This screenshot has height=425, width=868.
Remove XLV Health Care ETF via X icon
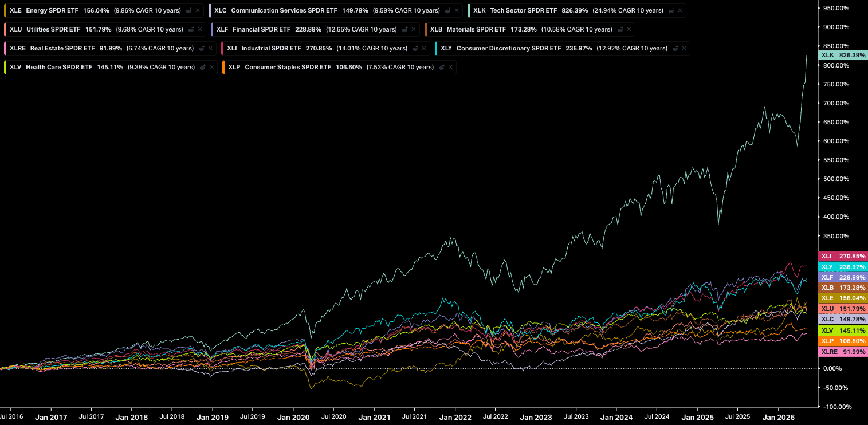tap(211, 68)
